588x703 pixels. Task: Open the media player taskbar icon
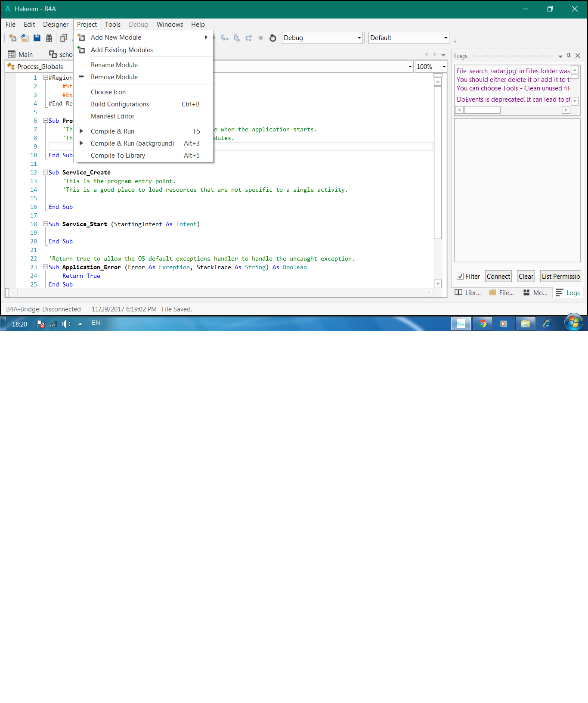[504, 324]
